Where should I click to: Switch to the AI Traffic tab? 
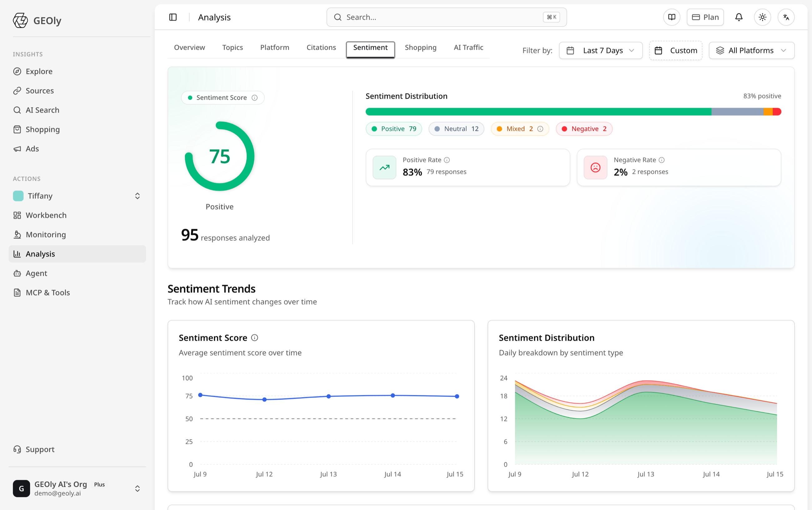[x=468, y=47]
